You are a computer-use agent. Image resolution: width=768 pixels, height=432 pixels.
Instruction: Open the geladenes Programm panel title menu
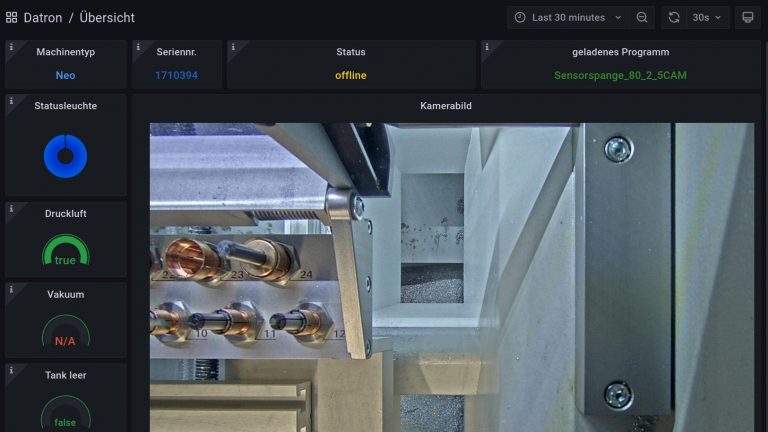click(x=620, y=52)
